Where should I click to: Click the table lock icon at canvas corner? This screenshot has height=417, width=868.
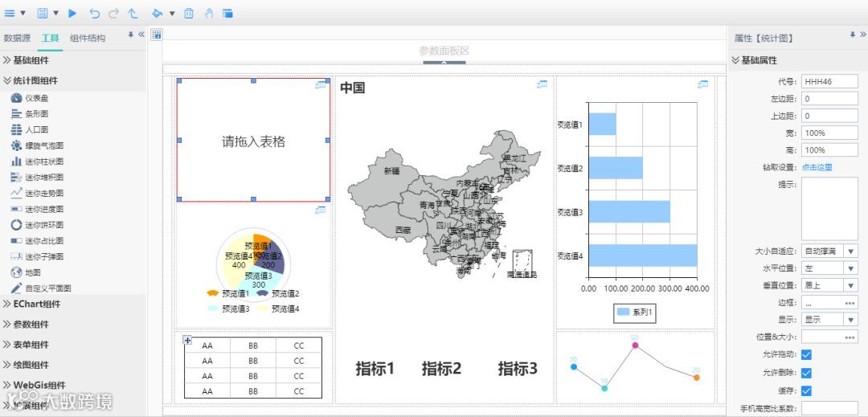tap(157, 35)
